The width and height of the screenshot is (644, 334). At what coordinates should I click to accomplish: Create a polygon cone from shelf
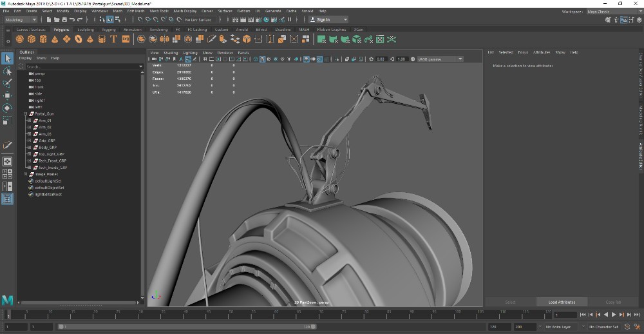55,39
